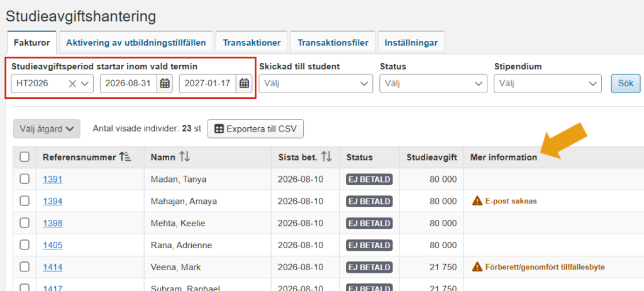Click EJ BETALD status for Veena, Mark
This screenshot has width=644, height=291.
pos(369,267)
